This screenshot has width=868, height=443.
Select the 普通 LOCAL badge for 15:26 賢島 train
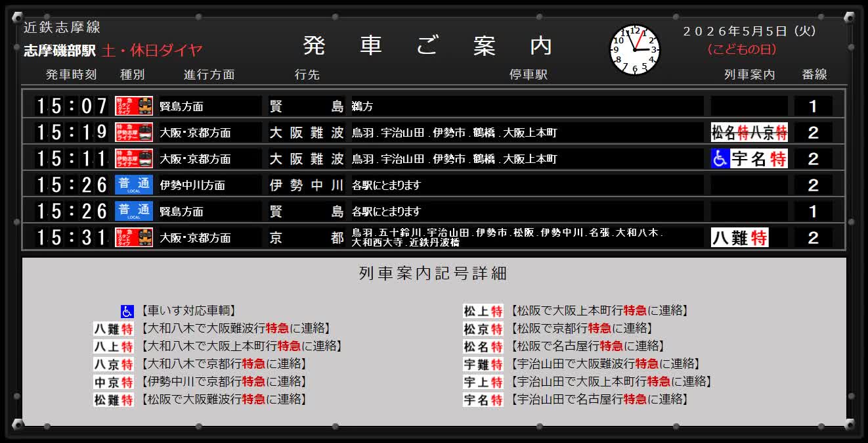click(x=134, y=211)
